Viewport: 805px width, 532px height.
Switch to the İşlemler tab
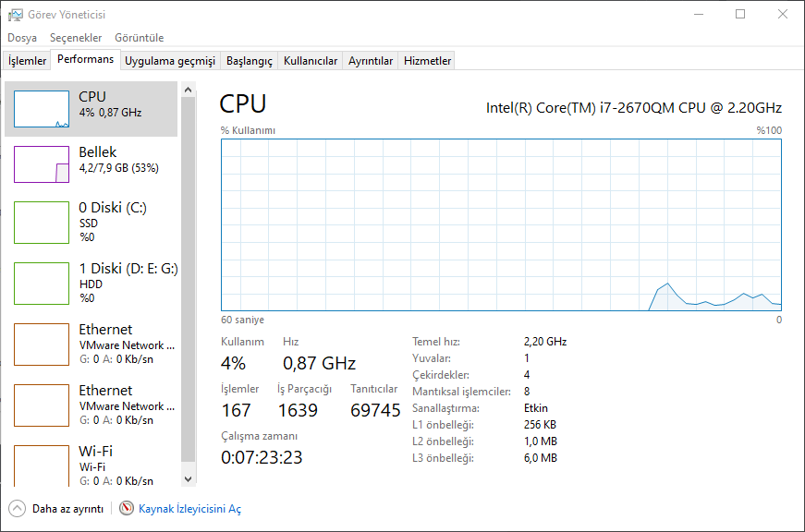(x=27, y=61)
